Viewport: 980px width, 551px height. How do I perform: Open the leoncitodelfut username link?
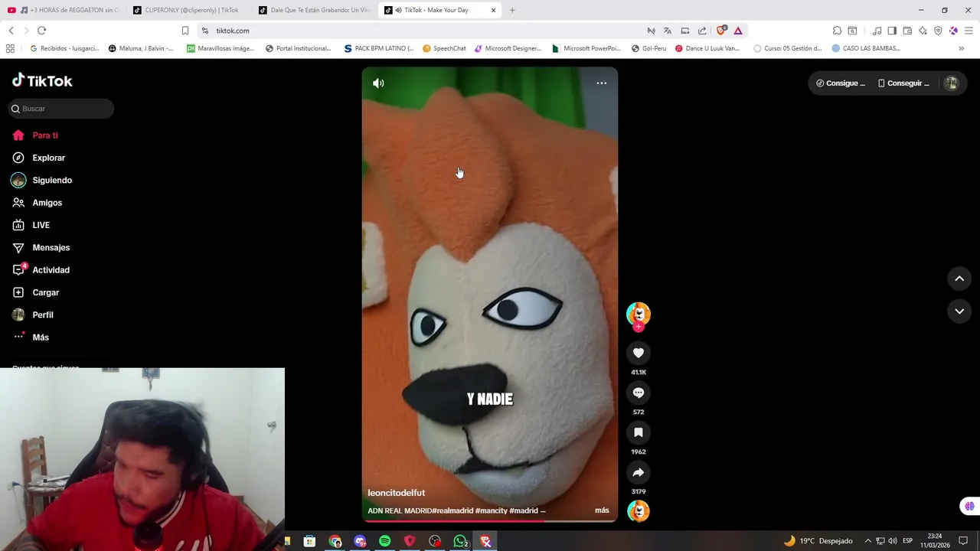pos(396,493)
